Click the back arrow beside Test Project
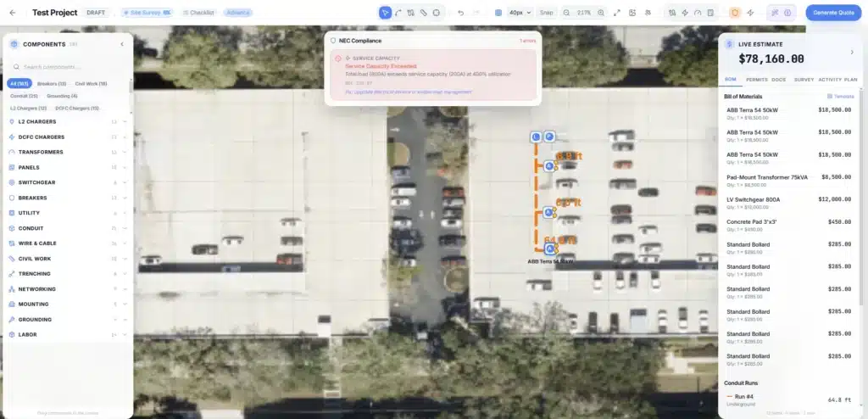The height and width of the screenshot is (419, 868). [13, 13]
